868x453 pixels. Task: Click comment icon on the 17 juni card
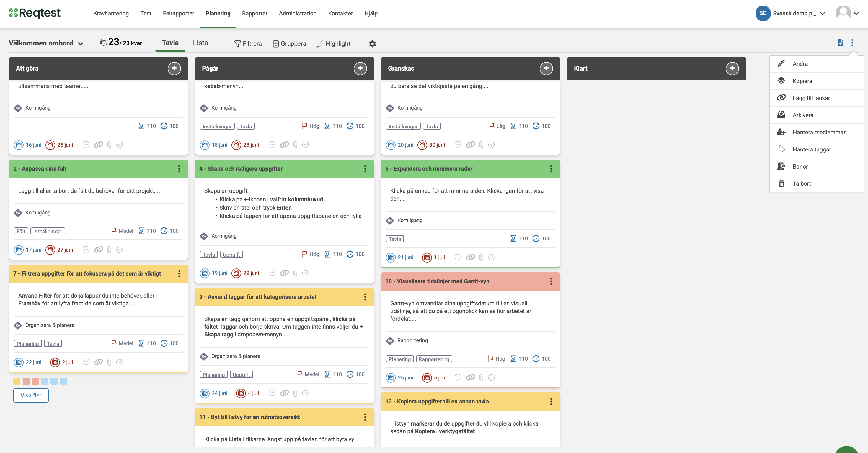point(86,250)
